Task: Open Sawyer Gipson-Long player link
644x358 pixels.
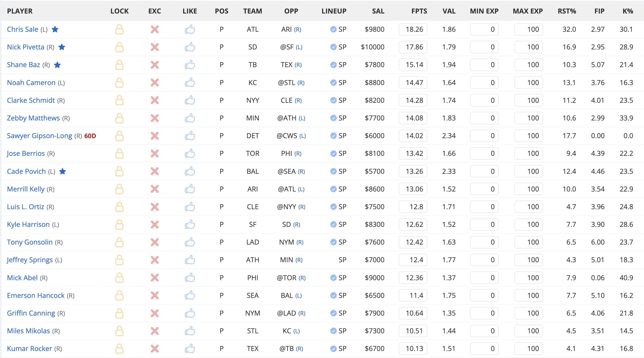Action: click(40, 136)
